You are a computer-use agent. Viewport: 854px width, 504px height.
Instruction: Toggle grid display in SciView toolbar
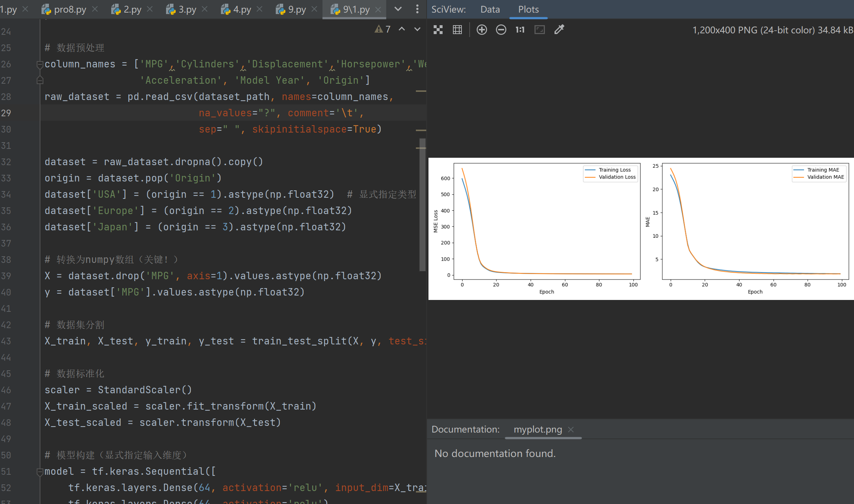coord(457,30)
